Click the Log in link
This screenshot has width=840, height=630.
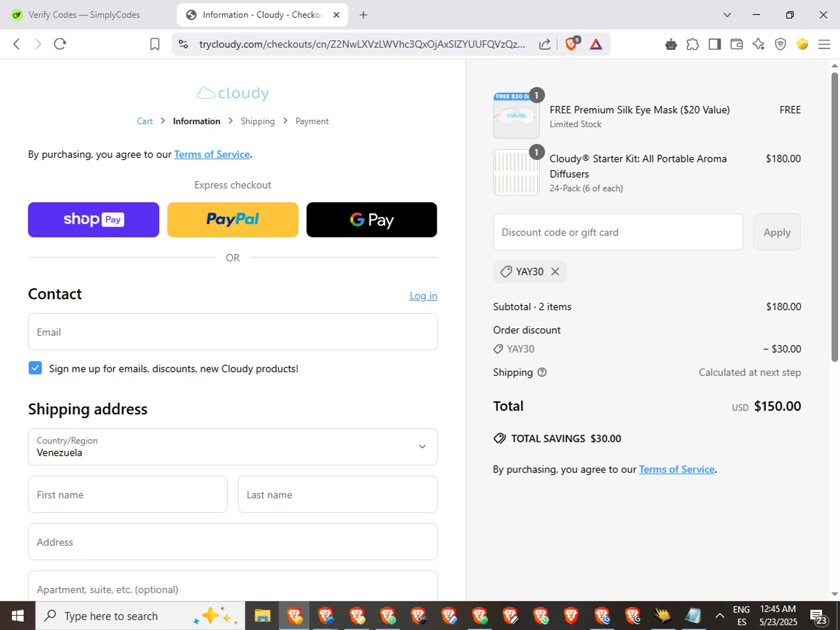[x=423, y=296]
